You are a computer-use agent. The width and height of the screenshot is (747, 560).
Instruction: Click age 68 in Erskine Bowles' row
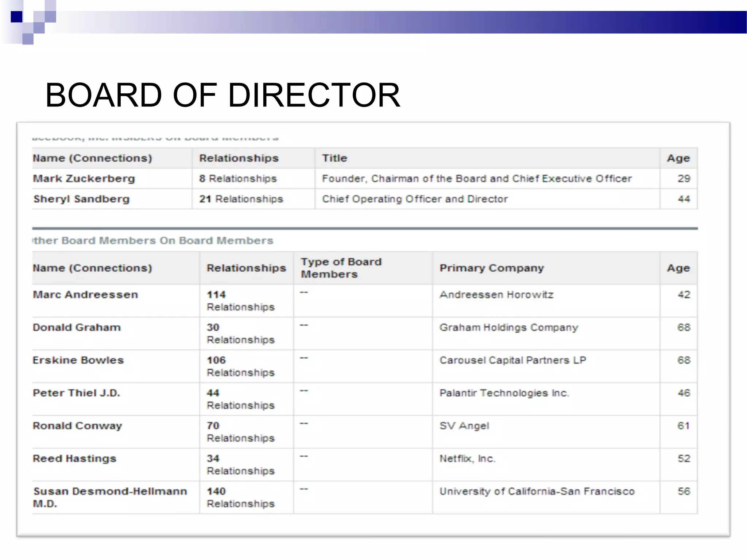tap(684, 360)
